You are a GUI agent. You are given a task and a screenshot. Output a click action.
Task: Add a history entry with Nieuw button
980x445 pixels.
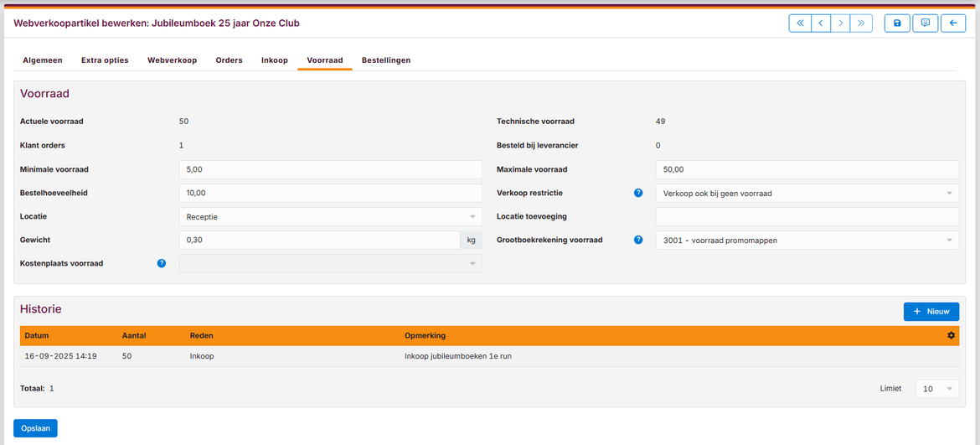tap(931, 312)
